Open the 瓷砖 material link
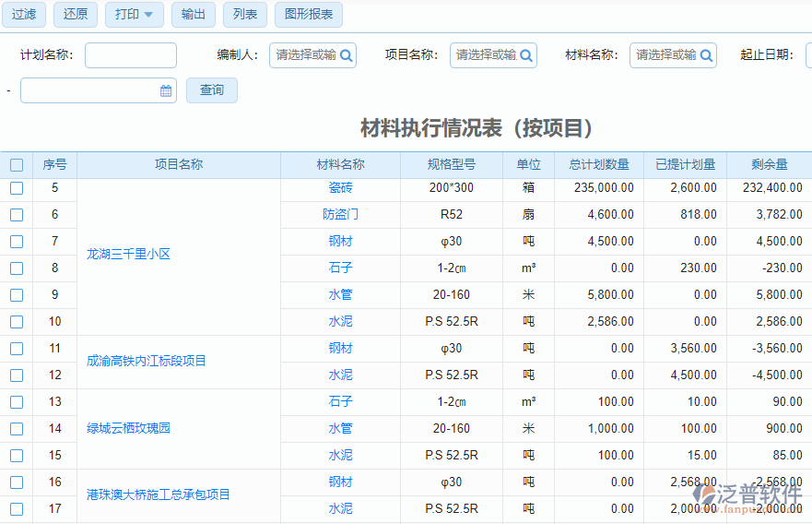 point(340,188)
